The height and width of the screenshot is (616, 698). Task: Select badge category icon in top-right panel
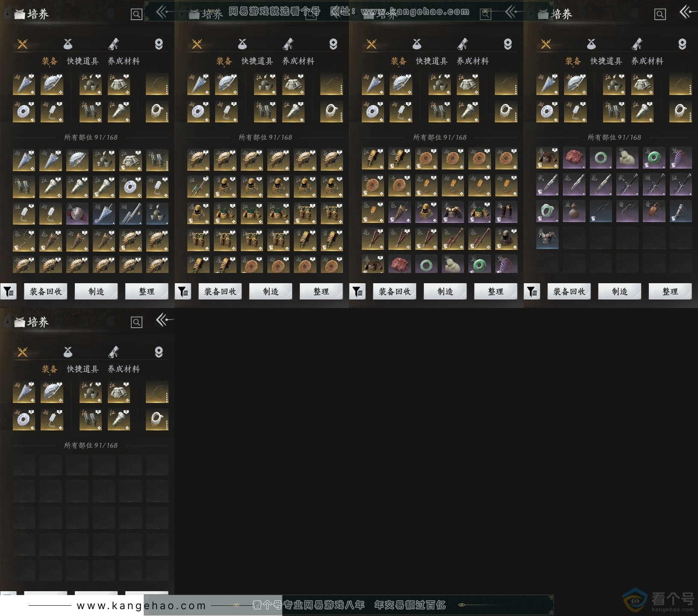coord(682,44)
